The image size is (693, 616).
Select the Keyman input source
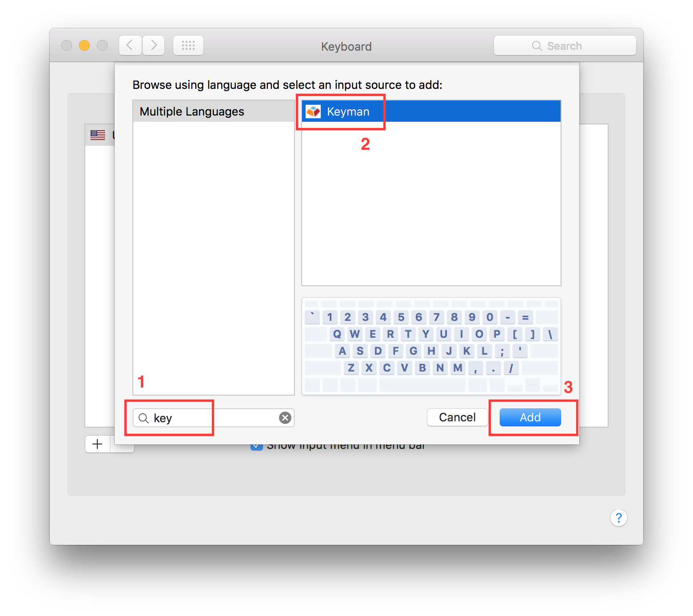pyautogui.click(x=431, y=112)
